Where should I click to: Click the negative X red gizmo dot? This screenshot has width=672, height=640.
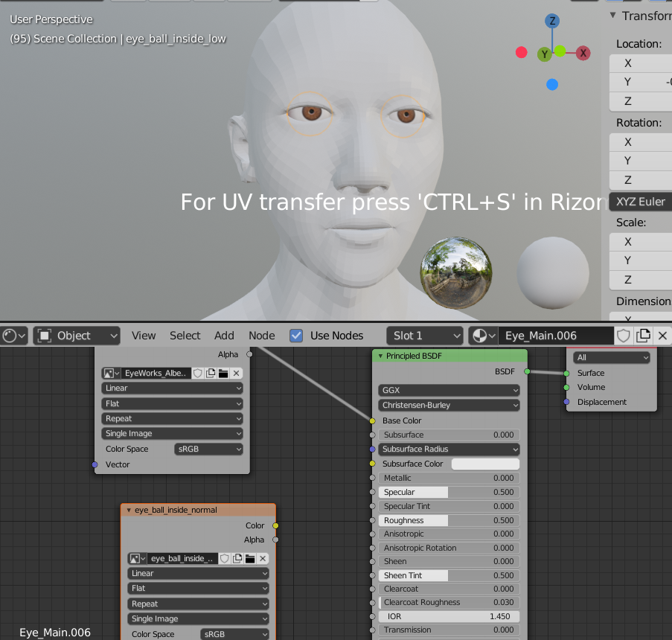click(521, 52)
